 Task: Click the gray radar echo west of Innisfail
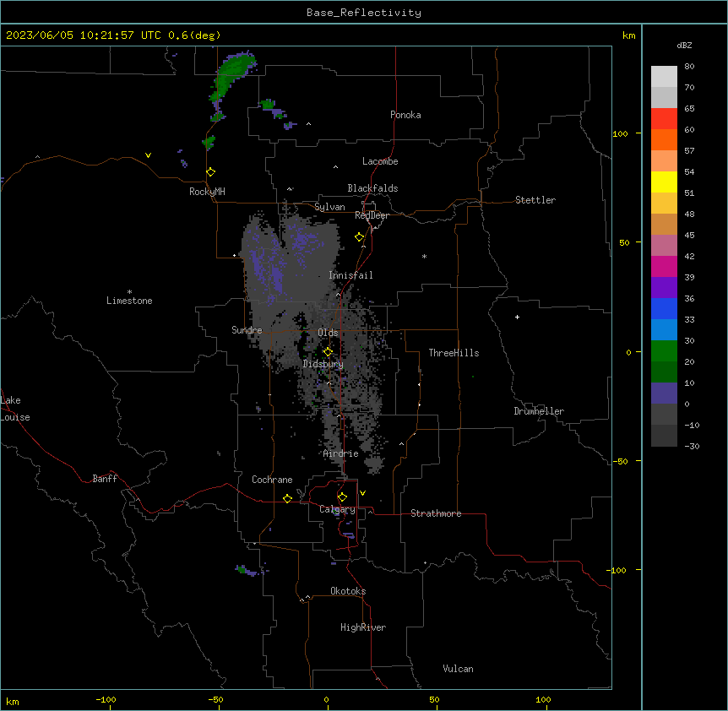(291, 260)
